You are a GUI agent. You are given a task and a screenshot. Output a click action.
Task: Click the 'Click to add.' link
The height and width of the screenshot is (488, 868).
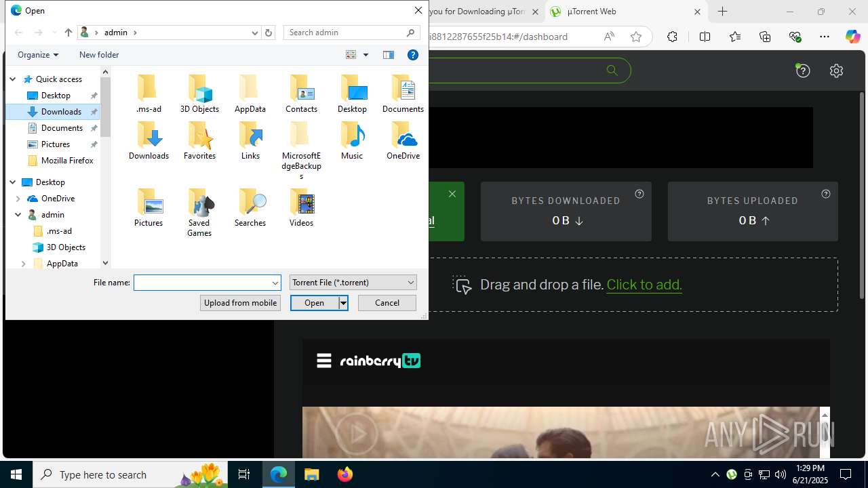pos(644,285)
